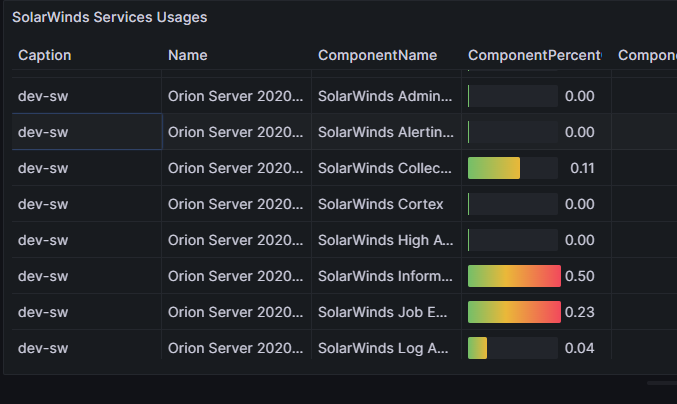Click Orion Server cell in SolarWinds Cortex row

tap(237, 204)
